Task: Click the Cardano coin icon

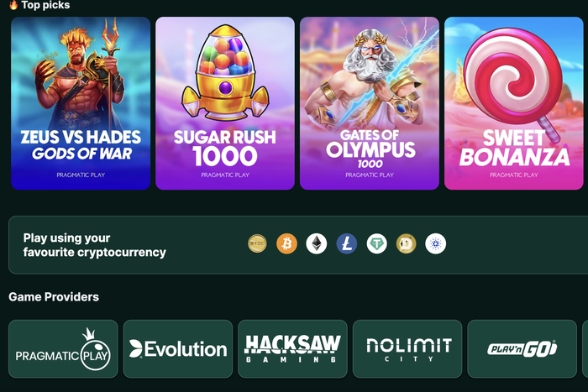Action: click(436, 243)
